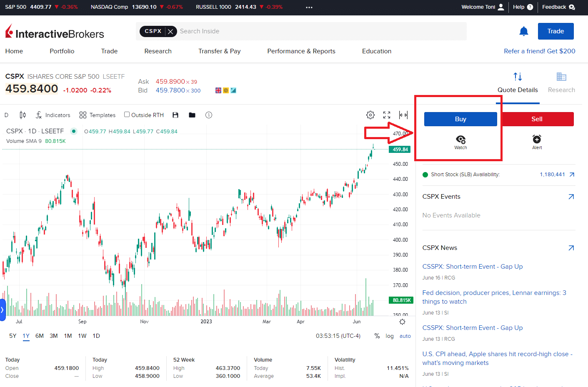Open the Education menu
Image resolution: width=588 pixels, height=387 pixels.
pos(377,51)
